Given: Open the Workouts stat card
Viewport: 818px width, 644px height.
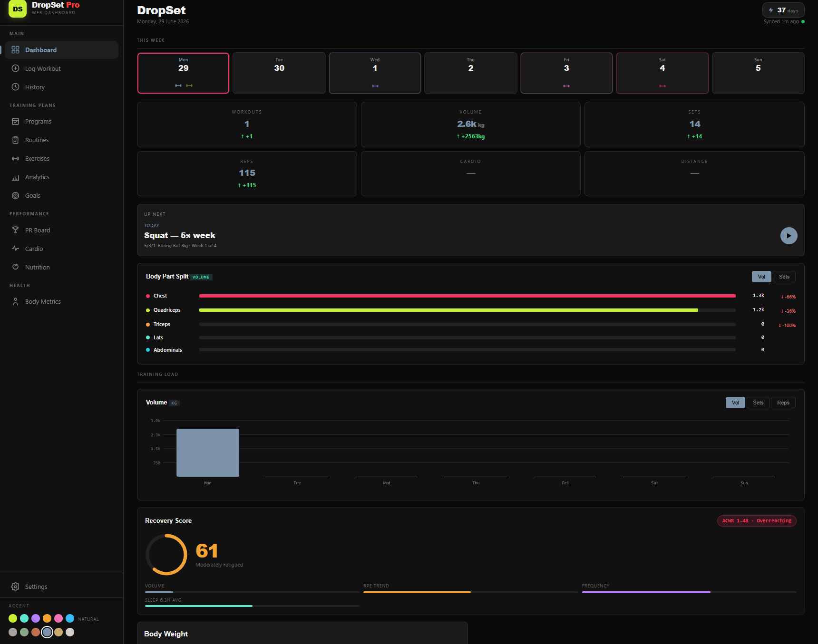Looking at the screenshot, I should point(247,125).
